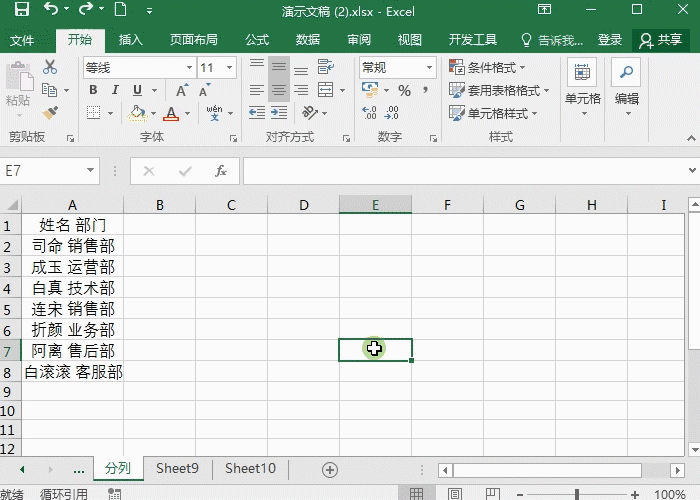Apply percent style
Screen dimensions: 700x500
404,91
